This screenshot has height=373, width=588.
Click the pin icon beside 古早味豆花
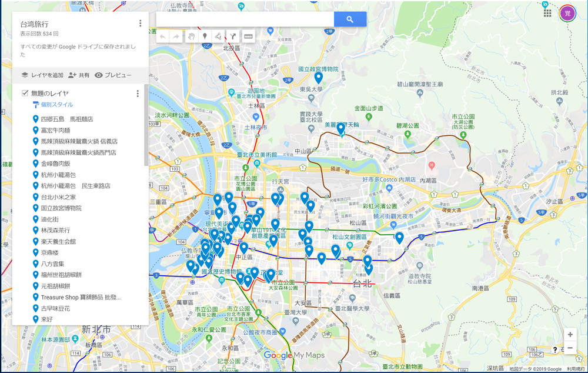pos(36,308)
